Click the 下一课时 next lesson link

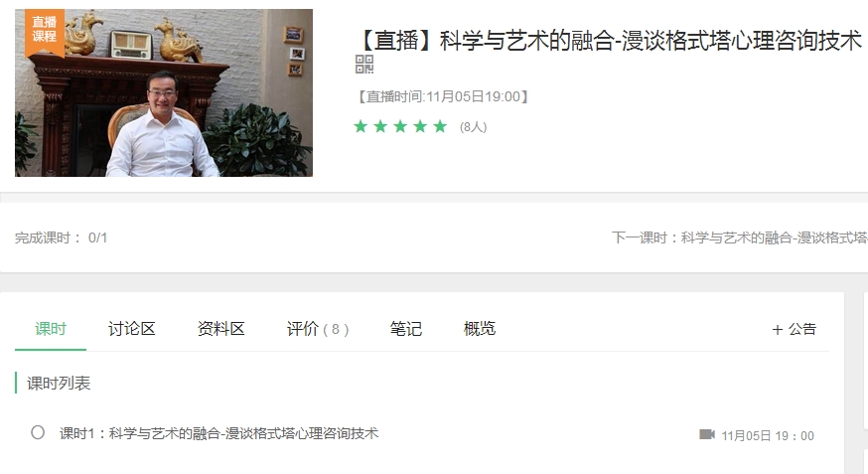739,237
